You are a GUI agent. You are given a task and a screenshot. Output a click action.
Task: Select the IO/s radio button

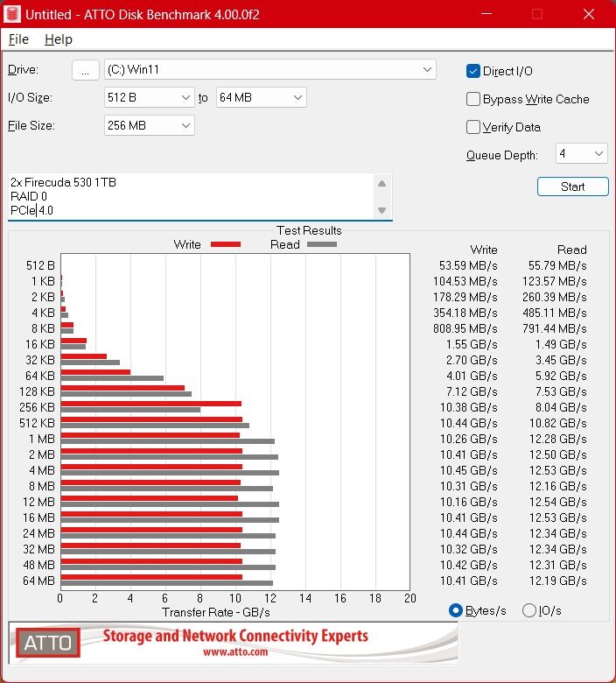coord(528,610)
